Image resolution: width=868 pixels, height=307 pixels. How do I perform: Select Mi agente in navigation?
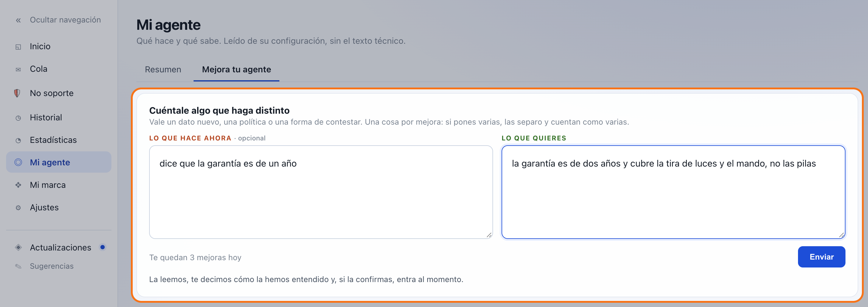coord(59,162)
